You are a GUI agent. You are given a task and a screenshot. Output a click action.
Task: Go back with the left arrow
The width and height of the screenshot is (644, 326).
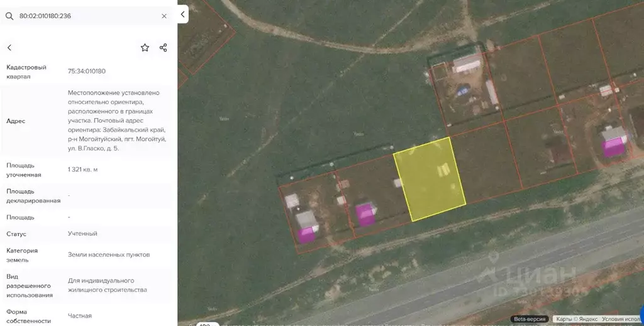click(9, 48)
